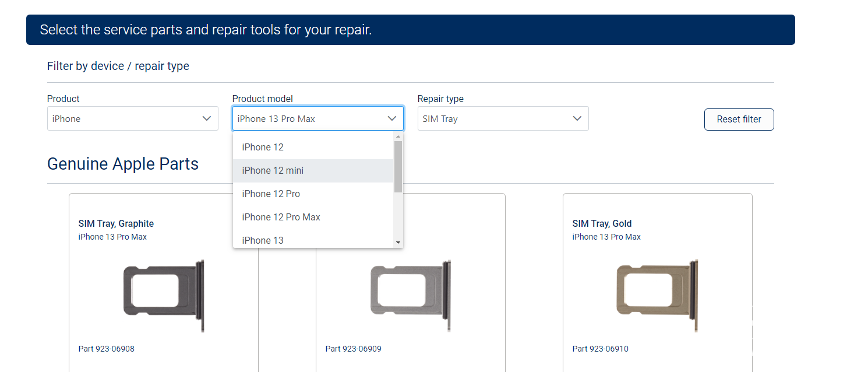868x372 pixels.
Task: Click the Part 923-06908 number
Action: [107, 349]
